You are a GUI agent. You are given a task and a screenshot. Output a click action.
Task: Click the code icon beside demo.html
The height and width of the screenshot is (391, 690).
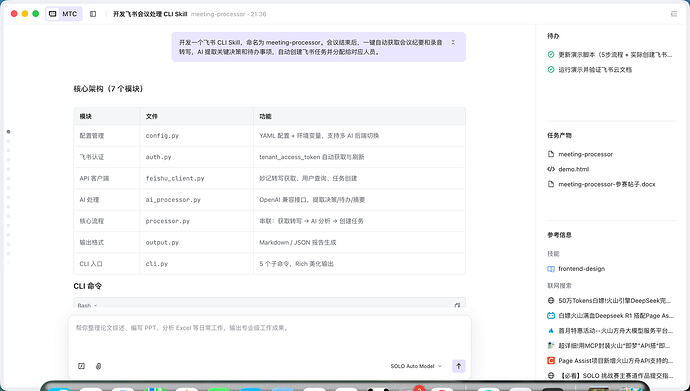click(x=551, y=169)
